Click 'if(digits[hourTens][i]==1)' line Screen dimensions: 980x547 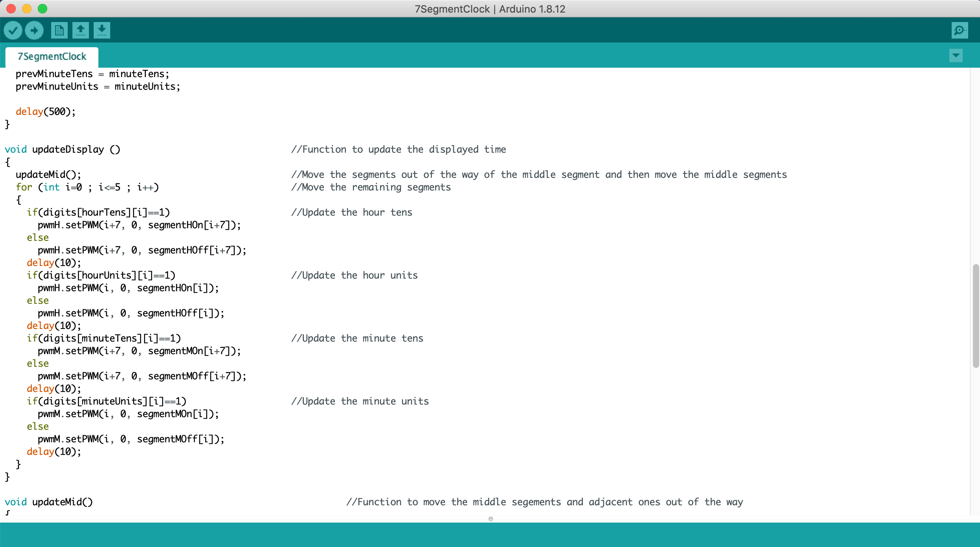[x=98, y=213]
